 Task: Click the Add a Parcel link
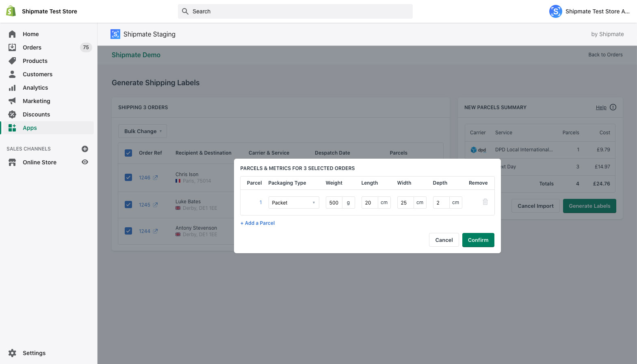(258, 223)
